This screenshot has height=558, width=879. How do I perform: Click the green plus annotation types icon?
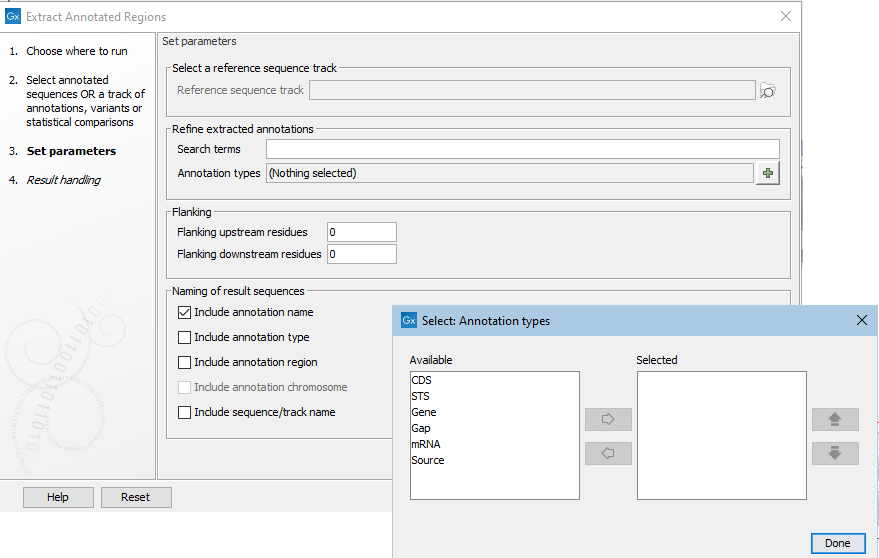click(767, 173)
